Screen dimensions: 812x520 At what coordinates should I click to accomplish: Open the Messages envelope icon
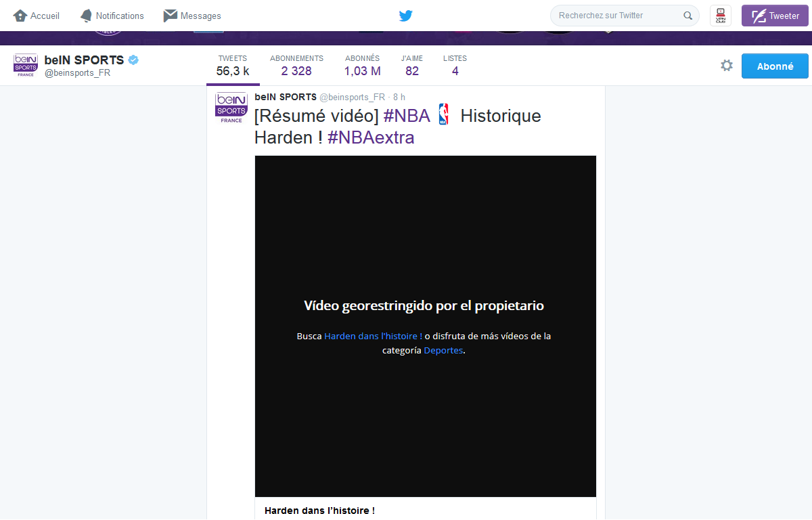[171, 16]
